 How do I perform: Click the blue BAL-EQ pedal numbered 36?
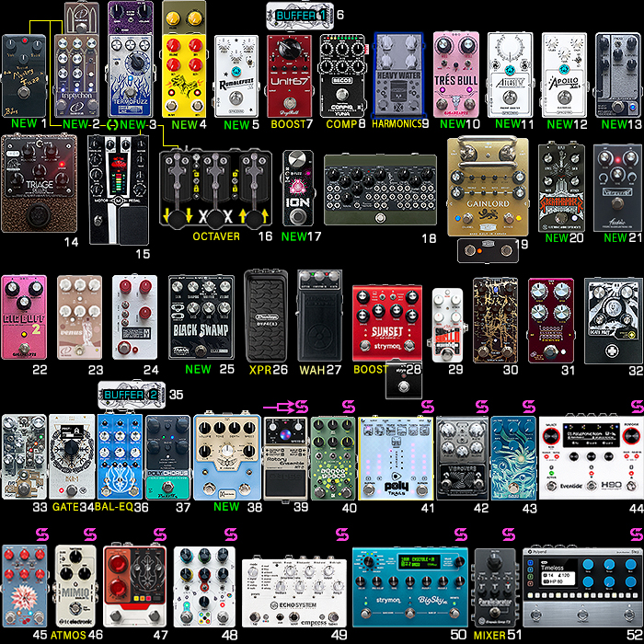pos(120,456)
